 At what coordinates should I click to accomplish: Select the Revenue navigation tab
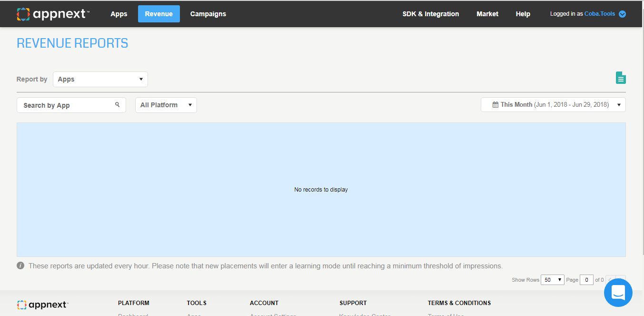coord(159,14)
